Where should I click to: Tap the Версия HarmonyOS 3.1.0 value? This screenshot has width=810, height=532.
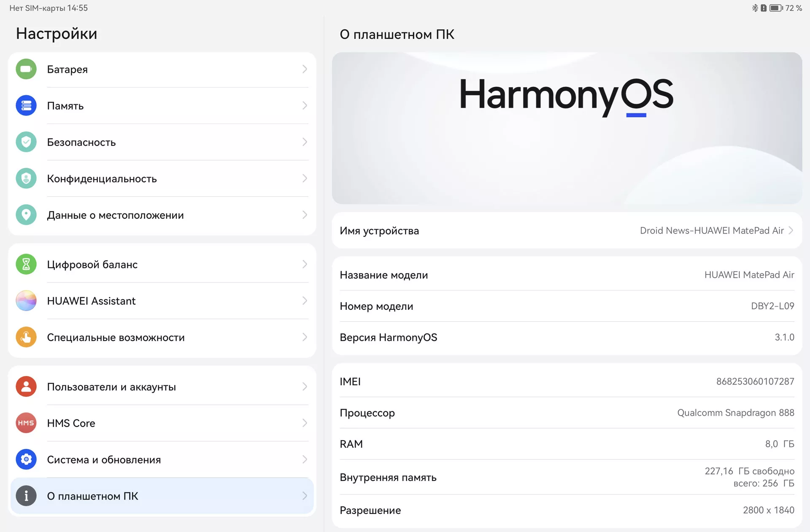pyautogui.click(x=784, y=337)
